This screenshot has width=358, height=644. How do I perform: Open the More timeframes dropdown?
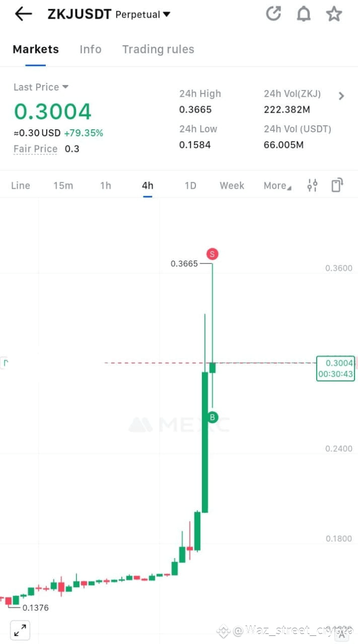(x=277, y=186)
